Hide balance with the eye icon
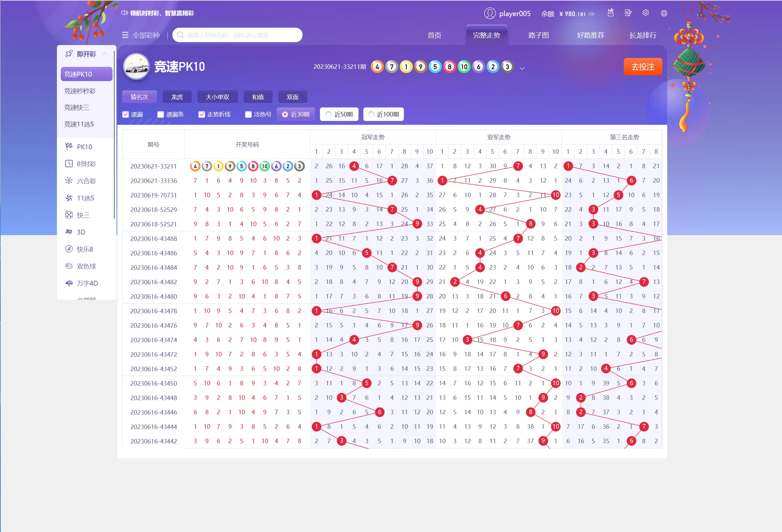The height and width of the screenshot is (532, 782). [592, 14]
